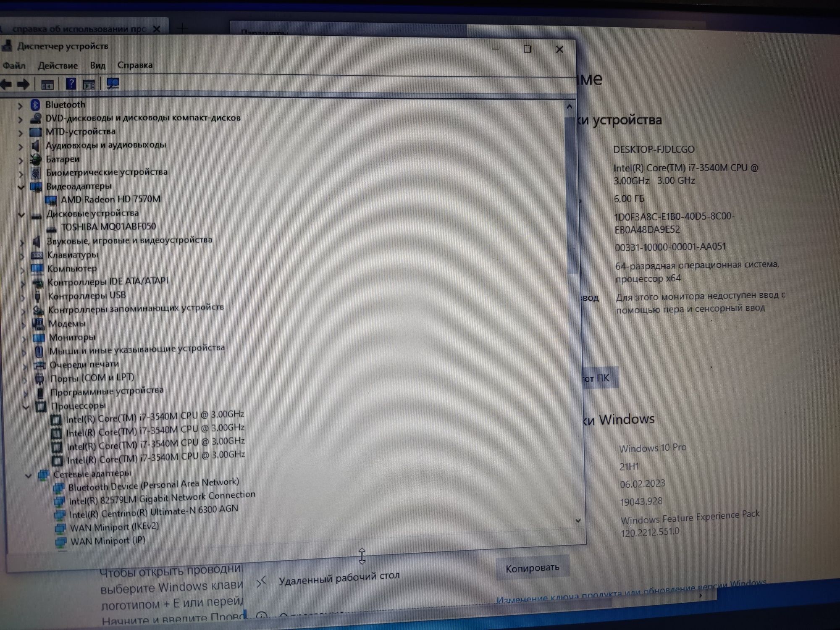This screenshot has width=840, height=630.
Task: Click the Клавиатуры keyboard icon
Action: 37,255
